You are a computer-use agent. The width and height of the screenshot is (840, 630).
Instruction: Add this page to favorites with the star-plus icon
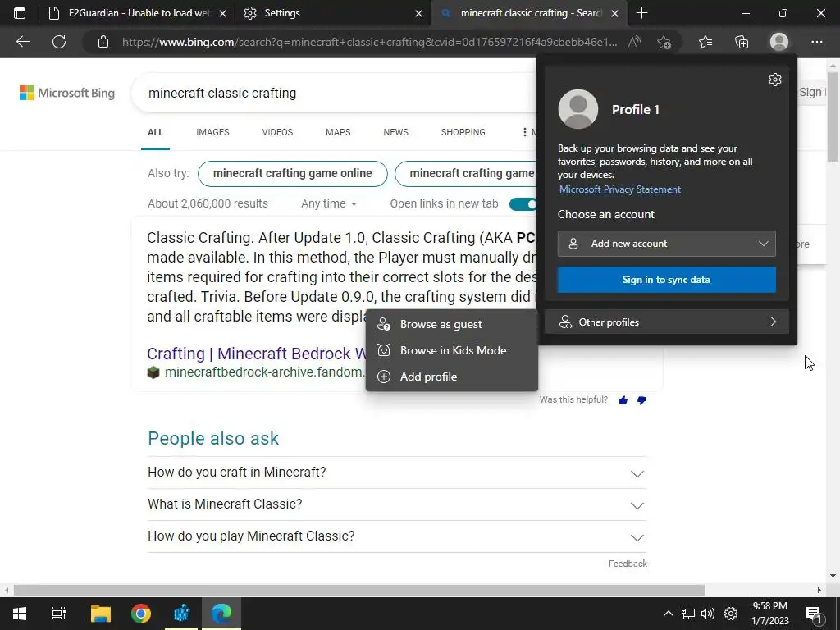(664, 42)
